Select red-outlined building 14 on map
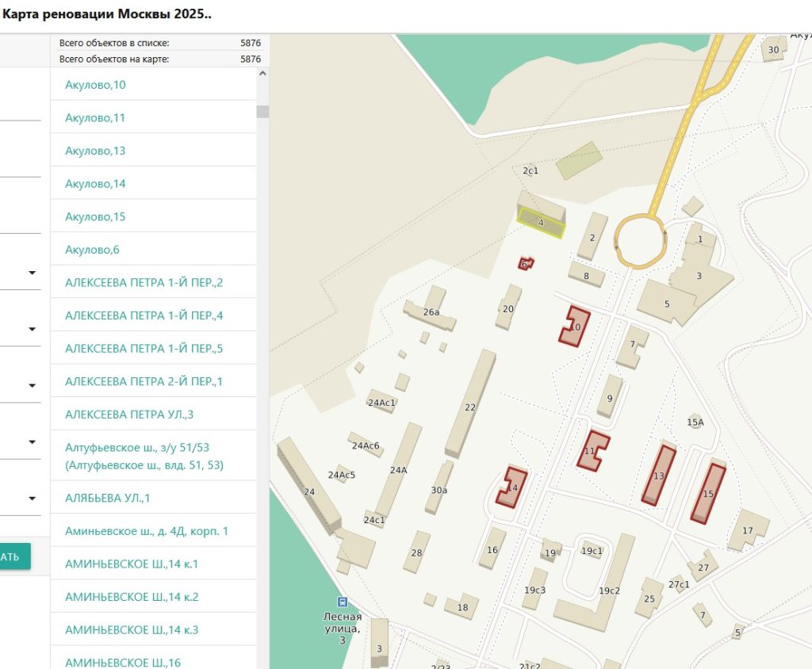The height and width of the screenshot is (669, 812). [511, 487]
